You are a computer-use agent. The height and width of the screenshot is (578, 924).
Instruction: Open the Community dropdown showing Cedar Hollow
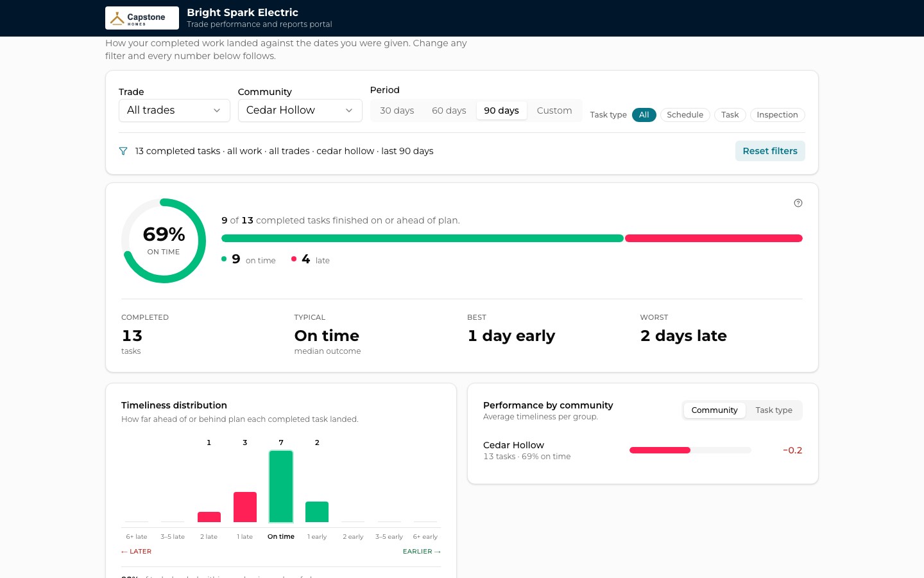tap(300, 110)
